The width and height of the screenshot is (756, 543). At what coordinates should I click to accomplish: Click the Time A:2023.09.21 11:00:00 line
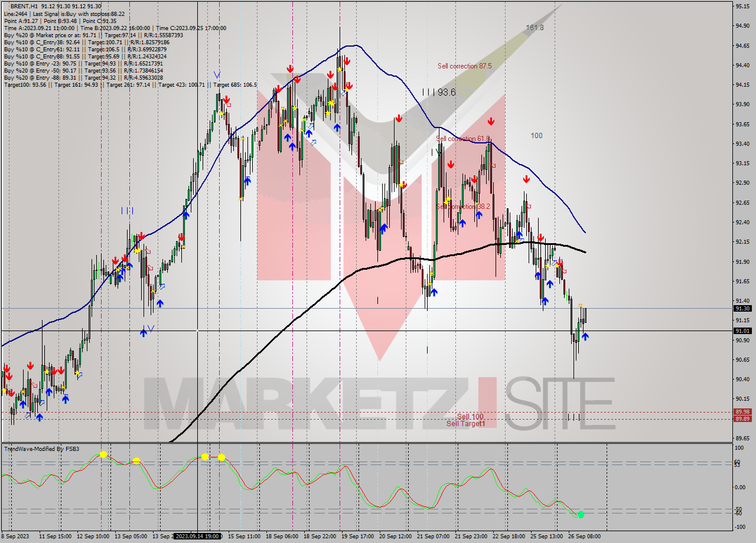pyautogui.click(x=115, y=28)
